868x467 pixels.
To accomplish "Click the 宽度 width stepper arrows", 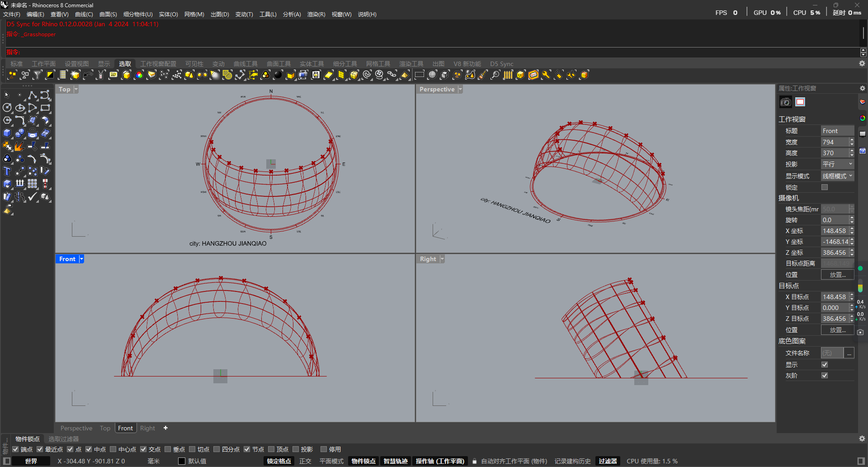I will (852, 142).
